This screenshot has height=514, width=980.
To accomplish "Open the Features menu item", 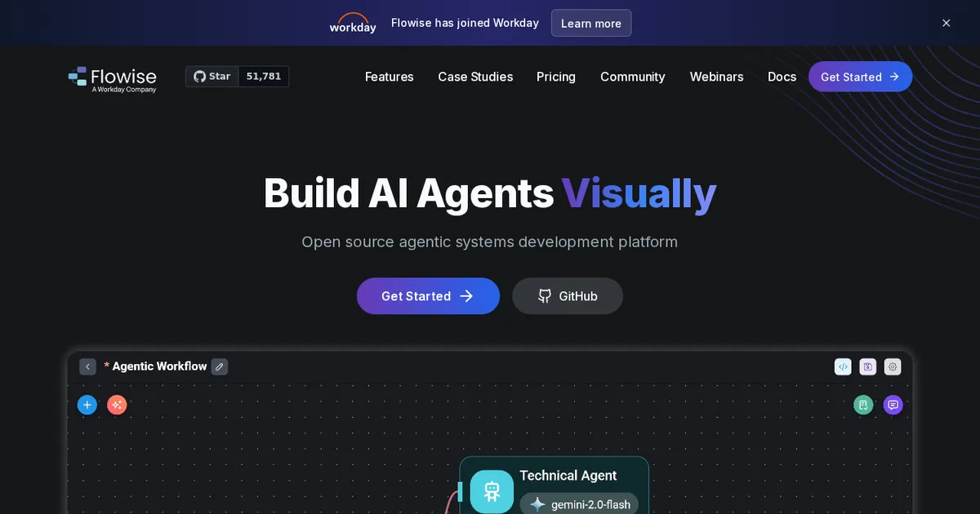I will (x=389, y=77).
